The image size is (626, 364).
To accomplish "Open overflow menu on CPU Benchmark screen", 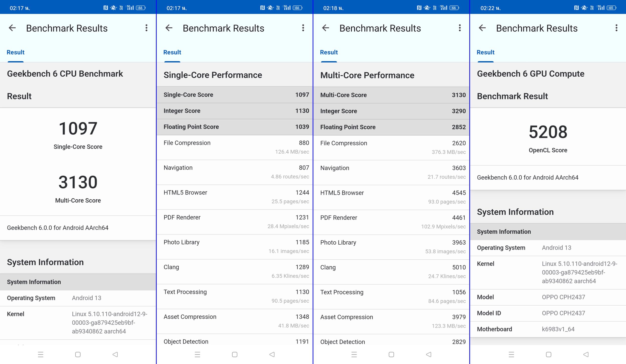I will coord(146,28).
